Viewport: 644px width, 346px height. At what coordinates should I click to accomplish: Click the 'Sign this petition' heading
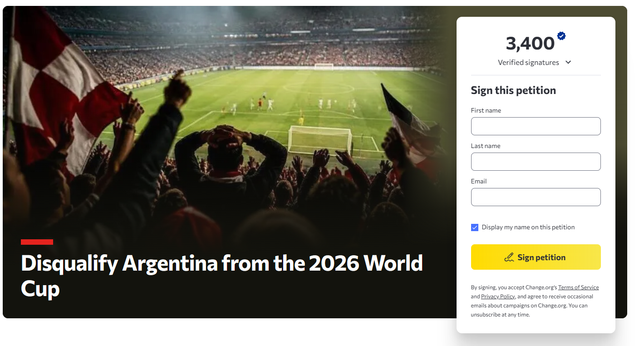pyautogui.click(x=513, y=90)
